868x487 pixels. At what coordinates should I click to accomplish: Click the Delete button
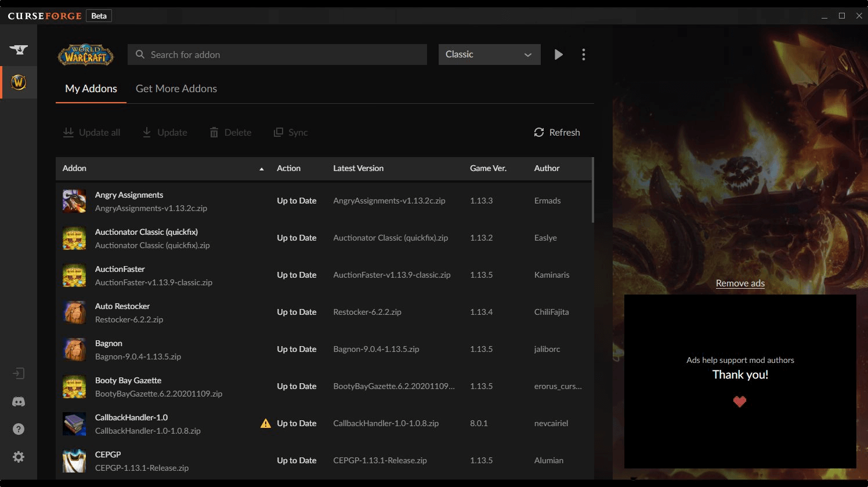230,132
